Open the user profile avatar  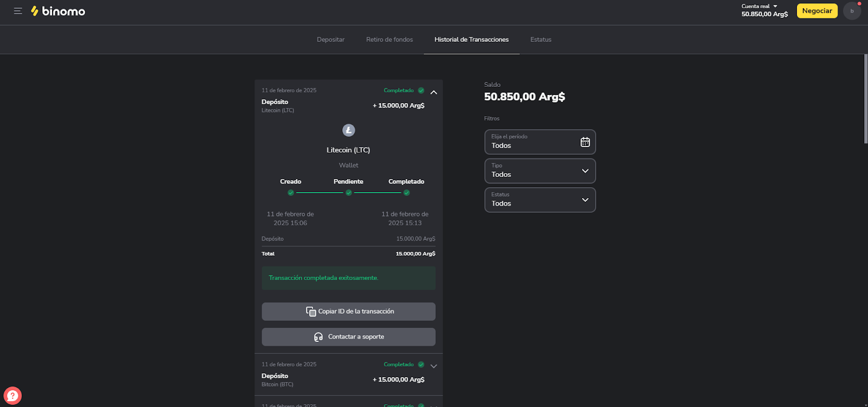pyautogui.click(x=852, y=11)
